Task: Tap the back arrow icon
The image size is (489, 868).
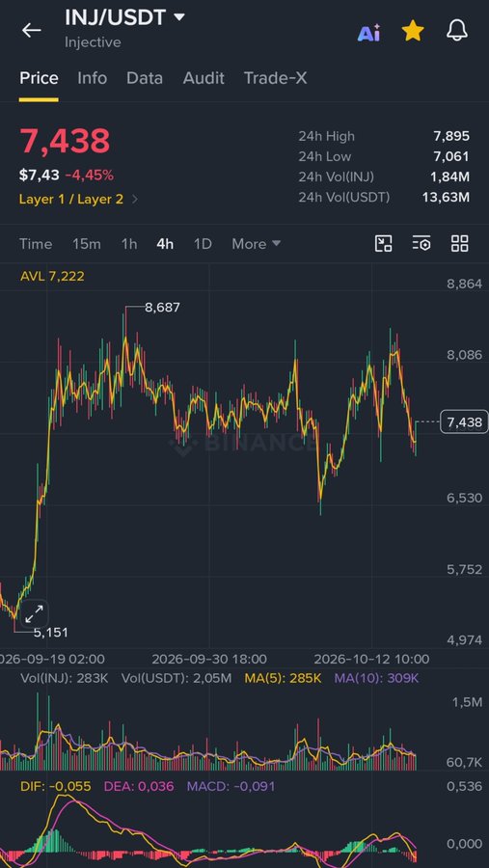Action: click(x=31, y=30)
